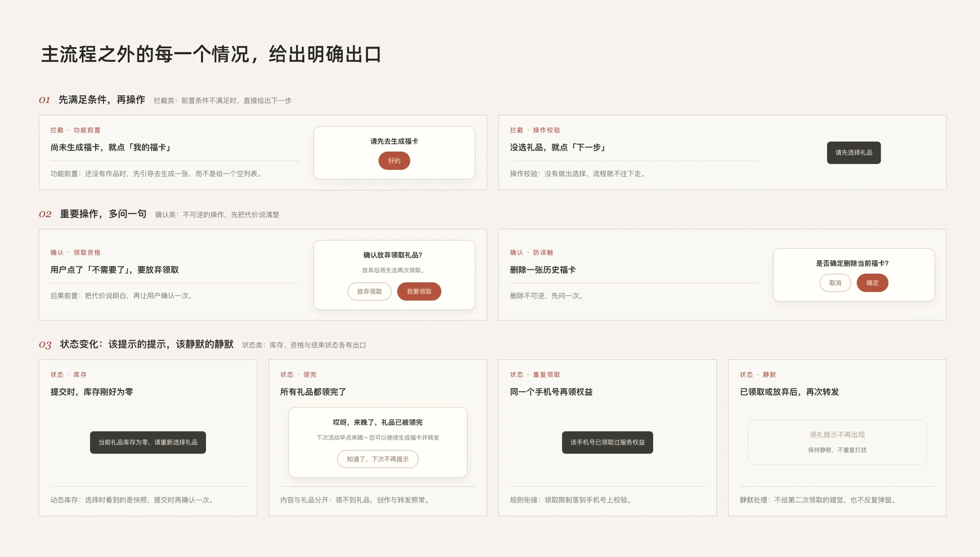Click card title 已领取或放弃后，再次转发

pos(789,392)
